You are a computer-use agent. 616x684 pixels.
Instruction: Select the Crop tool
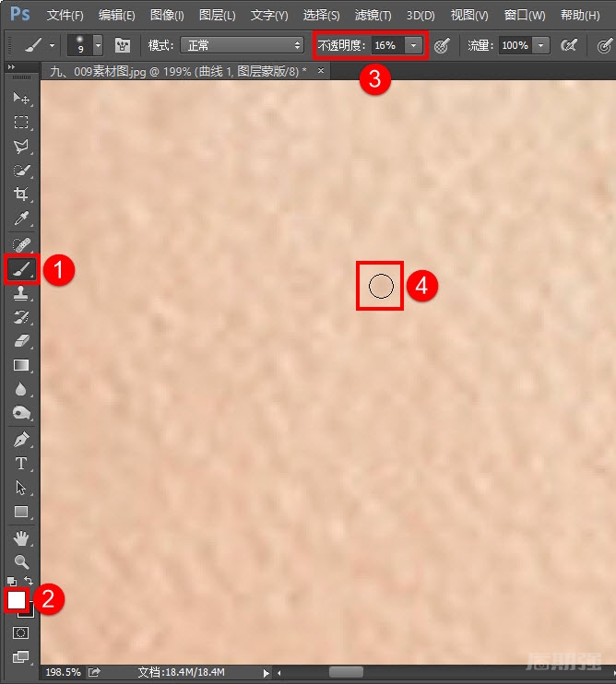tap(21, 195)
